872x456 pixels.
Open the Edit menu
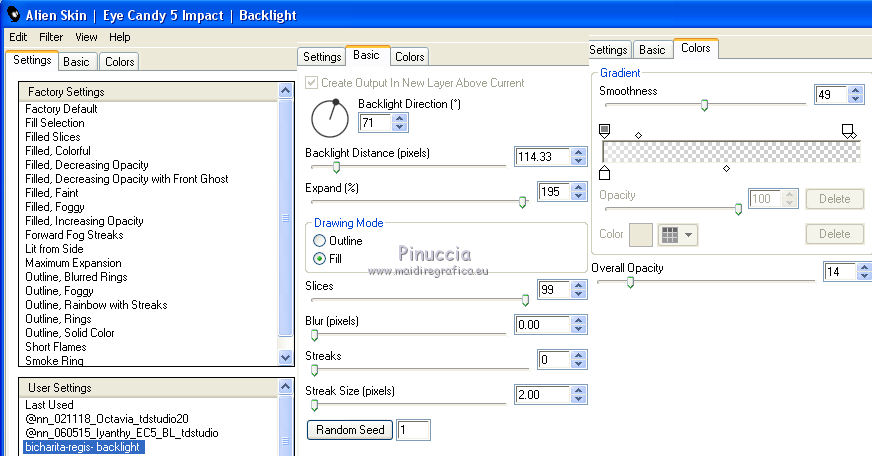pyautogui.click(x=18, y=37)
